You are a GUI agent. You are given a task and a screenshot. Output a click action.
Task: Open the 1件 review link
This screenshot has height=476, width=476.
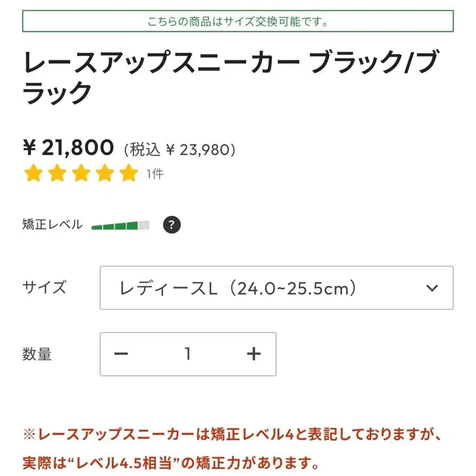(x=153, y=173)
